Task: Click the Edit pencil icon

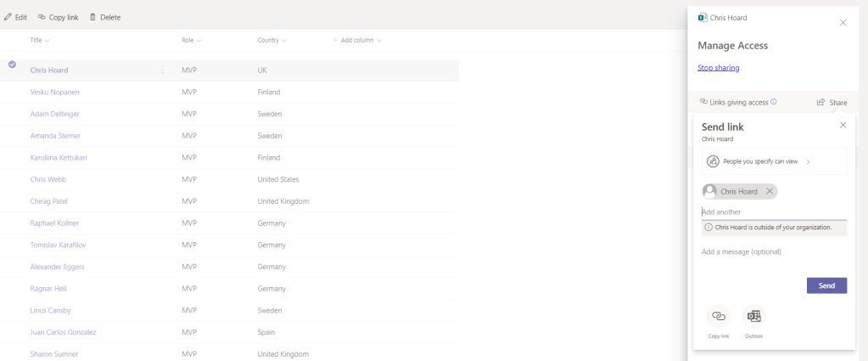Action: (x=8, y=17)
